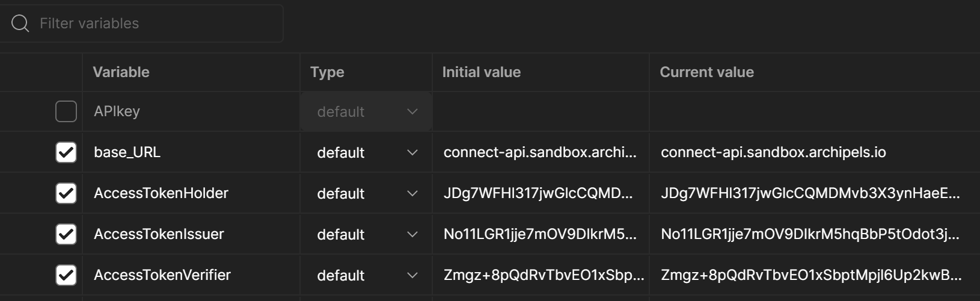
Task: Select the AccessTokenIssuer initial value field
Action: 540,235
